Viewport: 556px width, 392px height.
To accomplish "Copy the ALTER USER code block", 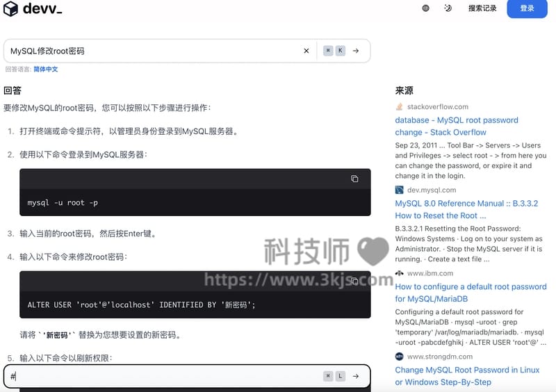I will coord(354,281).
